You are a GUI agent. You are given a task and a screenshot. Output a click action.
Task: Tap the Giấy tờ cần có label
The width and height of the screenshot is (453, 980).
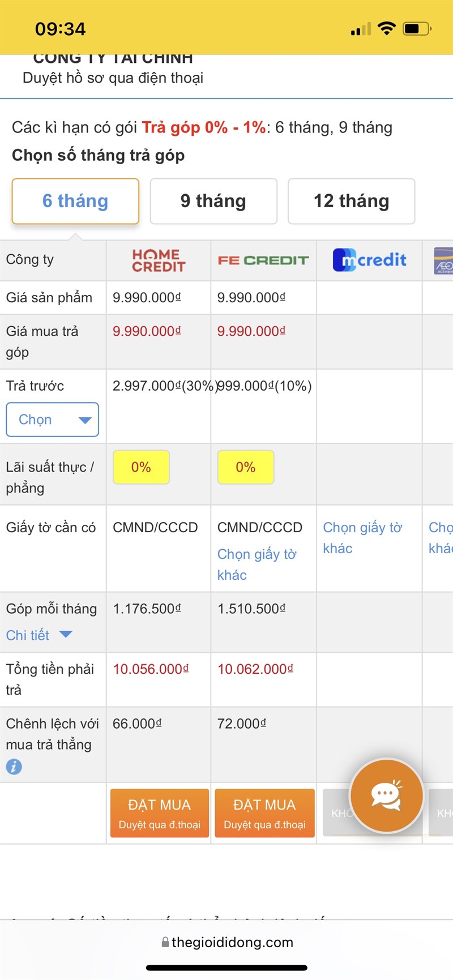[x=51, y=528]
